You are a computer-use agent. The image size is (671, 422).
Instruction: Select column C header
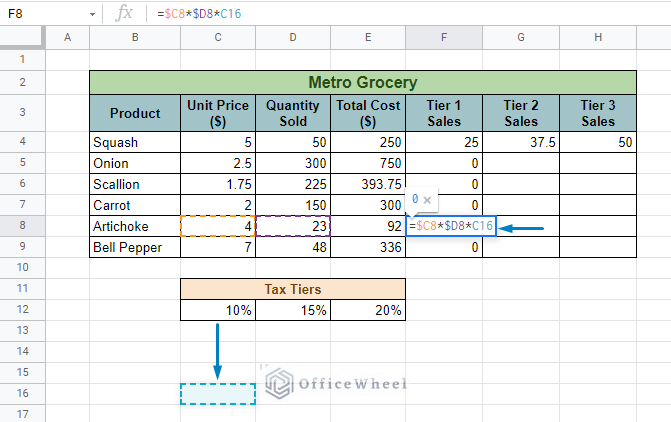coord(218,38)
